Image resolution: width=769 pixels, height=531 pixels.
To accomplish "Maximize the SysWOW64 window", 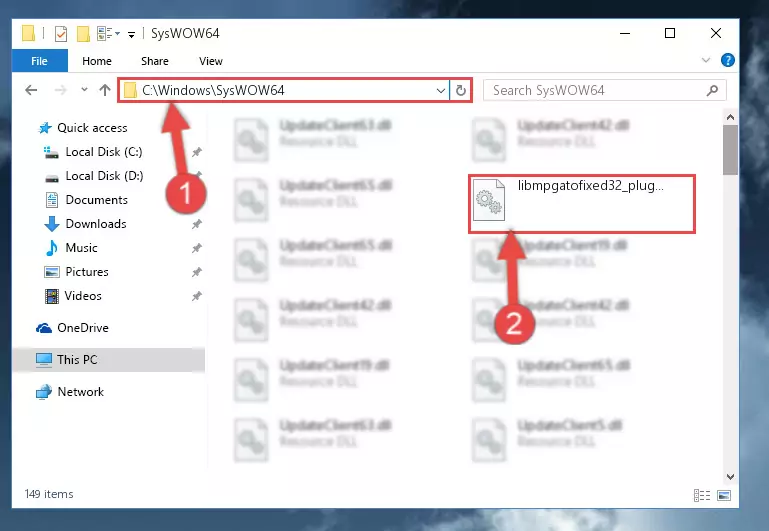I will pyautogui.click(x=670, y=33).
